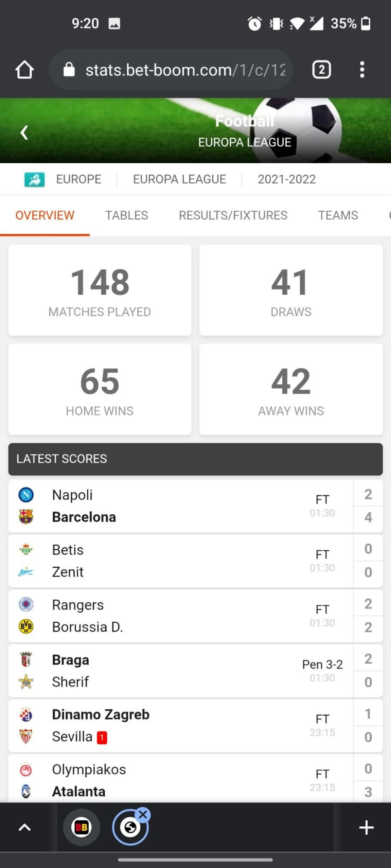Tap the back chevron on the Football banner
The width and height of the screenshot is (391, 868).
click(24, 132)
